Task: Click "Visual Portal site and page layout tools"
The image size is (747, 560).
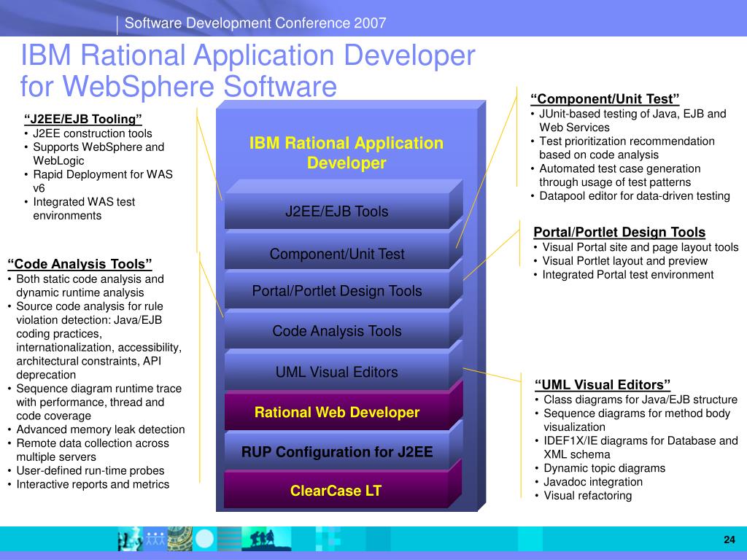Action: pyautogui.click(x=640, y=247)
